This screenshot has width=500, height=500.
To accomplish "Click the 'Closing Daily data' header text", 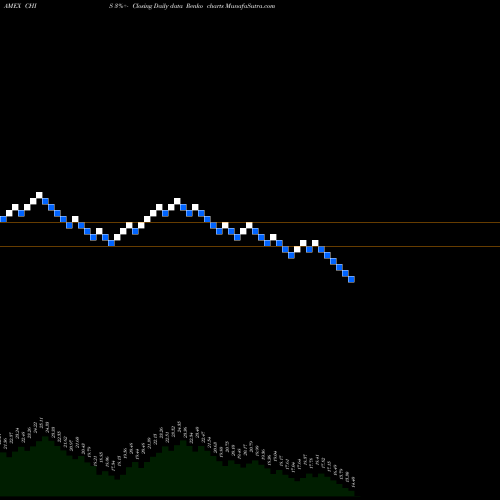I will [x=157, y=6].
